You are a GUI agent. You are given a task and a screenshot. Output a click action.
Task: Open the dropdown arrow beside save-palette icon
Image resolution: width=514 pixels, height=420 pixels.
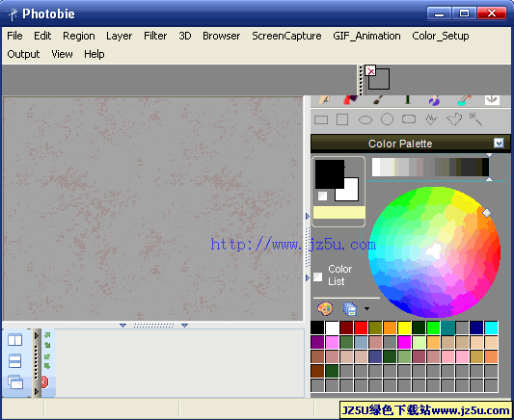pyautogui.click(x=366, y=308)
